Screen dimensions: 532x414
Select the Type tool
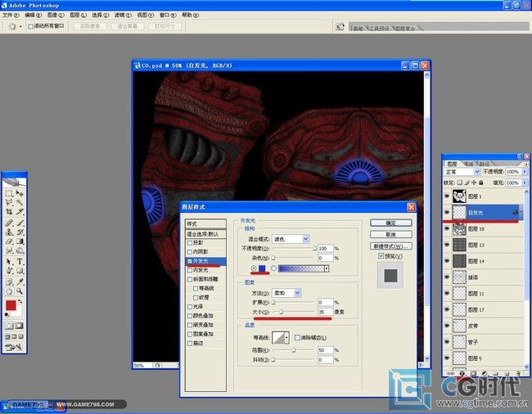(20, 262)
